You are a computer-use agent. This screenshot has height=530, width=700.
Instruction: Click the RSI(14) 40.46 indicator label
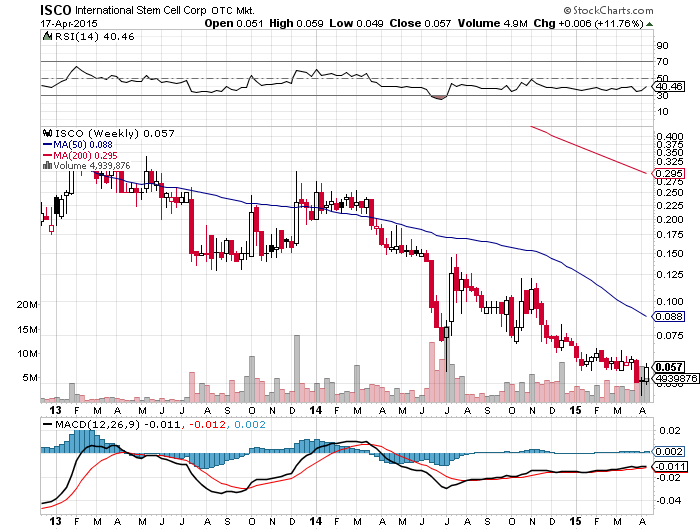tap(94, 37)
